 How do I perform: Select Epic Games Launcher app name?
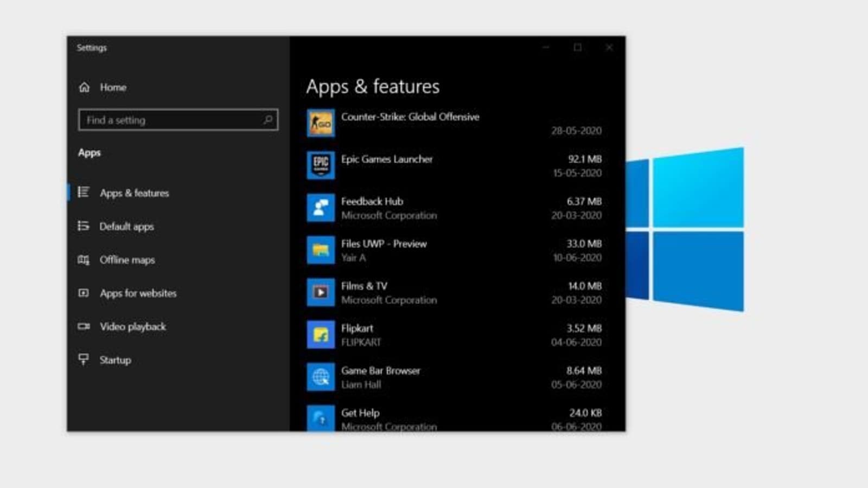(x=387, y=159)
